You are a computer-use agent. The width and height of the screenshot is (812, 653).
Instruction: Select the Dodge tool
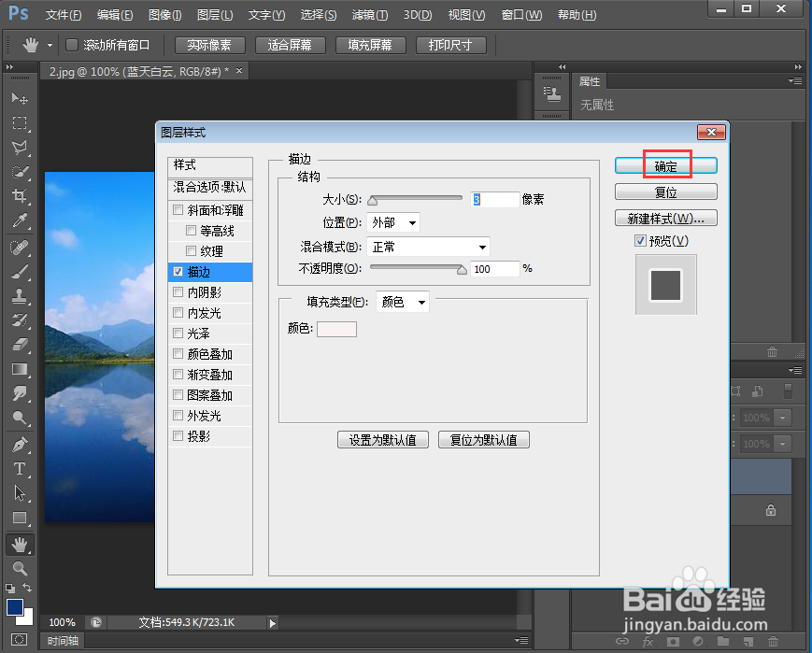(x=20, y=418)
